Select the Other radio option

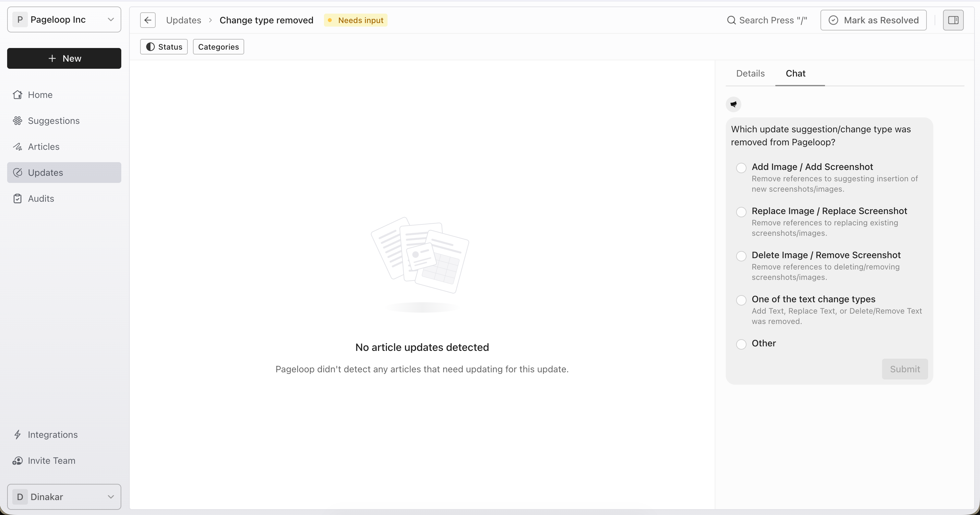741,344
